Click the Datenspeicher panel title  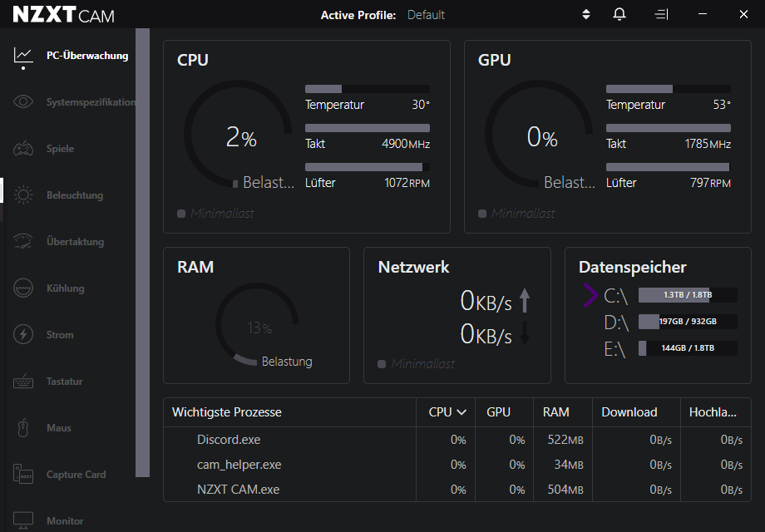point(632,267)
